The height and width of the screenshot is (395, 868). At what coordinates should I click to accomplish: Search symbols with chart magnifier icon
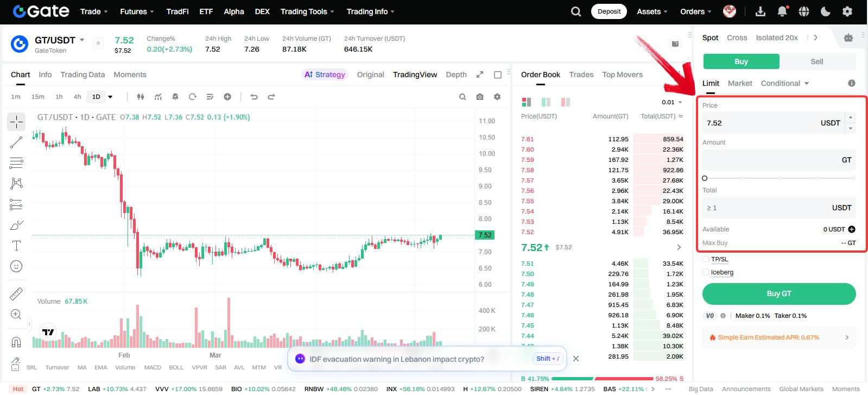[462, 97]
